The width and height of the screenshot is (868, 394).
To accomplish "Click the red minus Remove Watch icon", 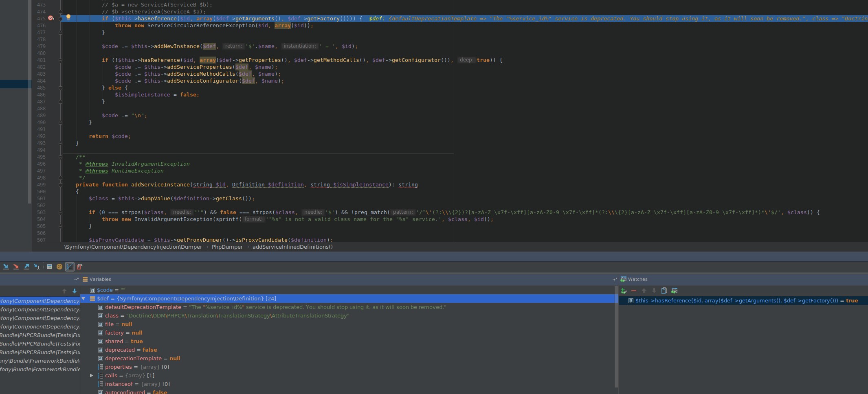I will (634, 291).
